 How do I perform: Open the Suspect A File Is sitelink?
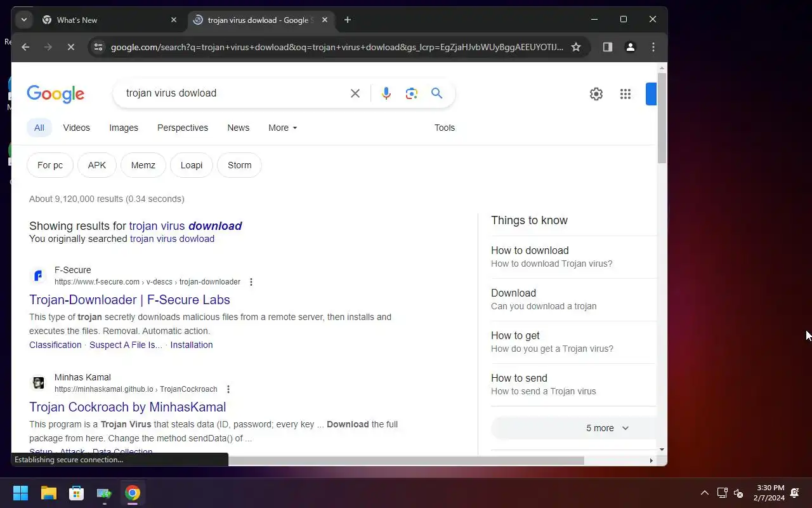[126, 345]
